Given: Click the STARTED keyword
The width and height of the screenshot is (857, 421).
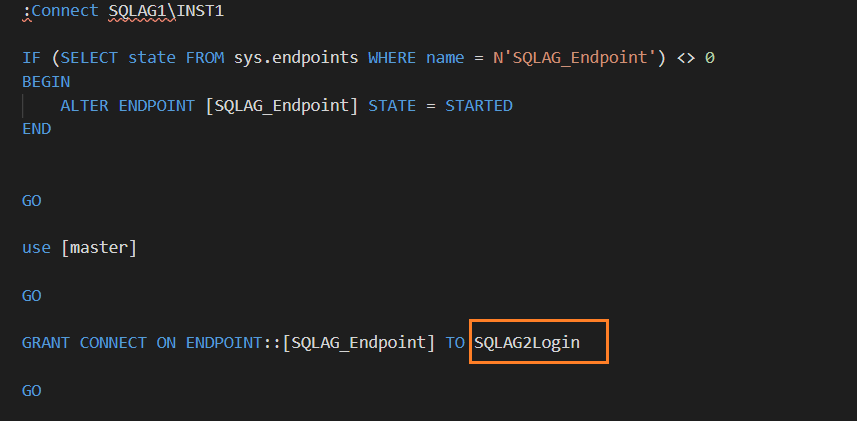Looking at the screenshot, I should [x=479, y=105].
